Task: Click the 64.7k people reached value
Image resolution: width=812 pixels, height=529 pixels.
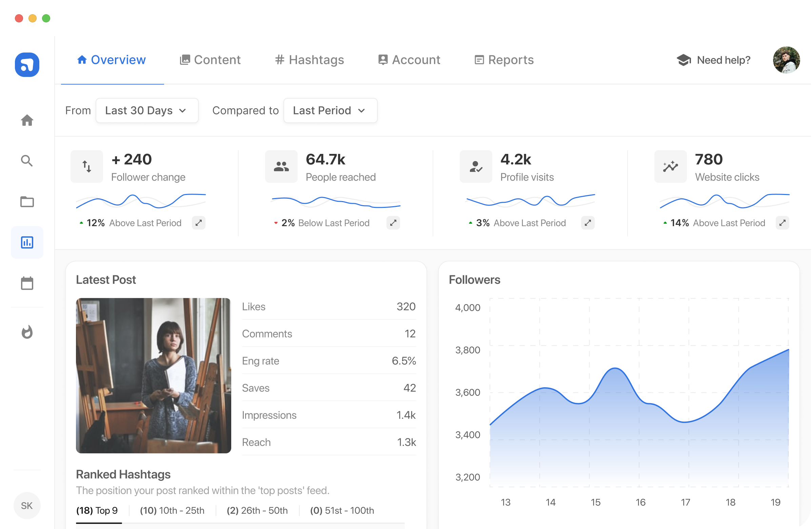Action: pyautogui.click(x=326, y=159)
